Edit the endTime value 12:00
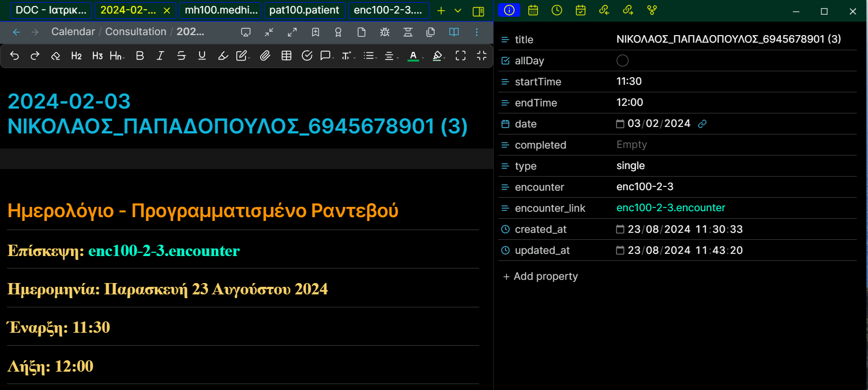 pyautogui.click(x=630, y=103)
